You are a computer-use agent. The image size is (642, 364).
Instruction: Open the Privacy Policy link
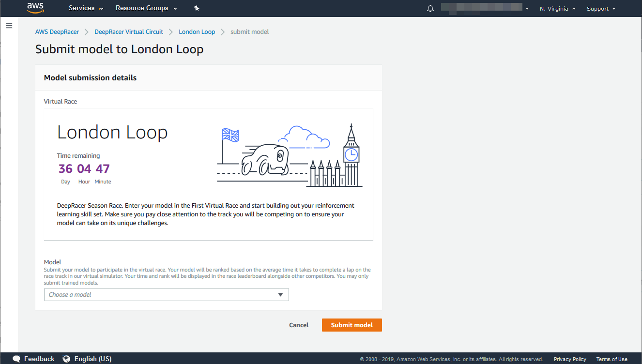pos(570,359)
